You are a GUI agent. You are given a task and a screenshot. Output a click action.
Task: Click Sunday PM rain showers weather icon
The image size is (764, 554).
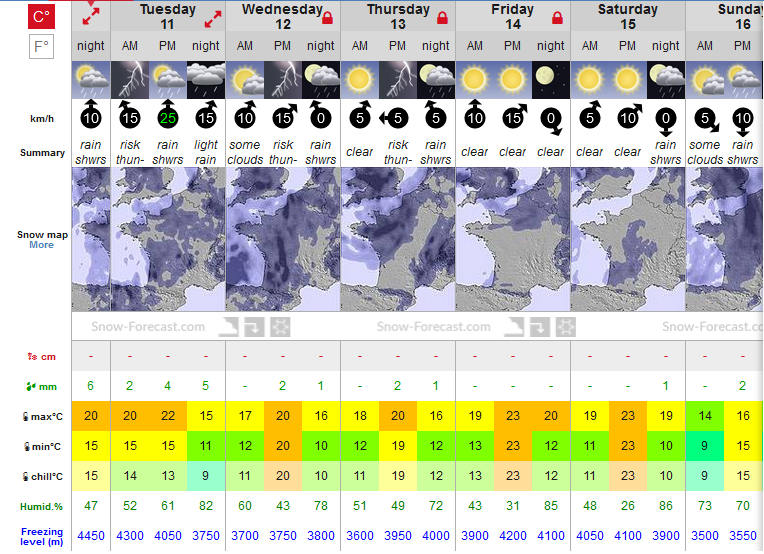click(x=743, y=80)
